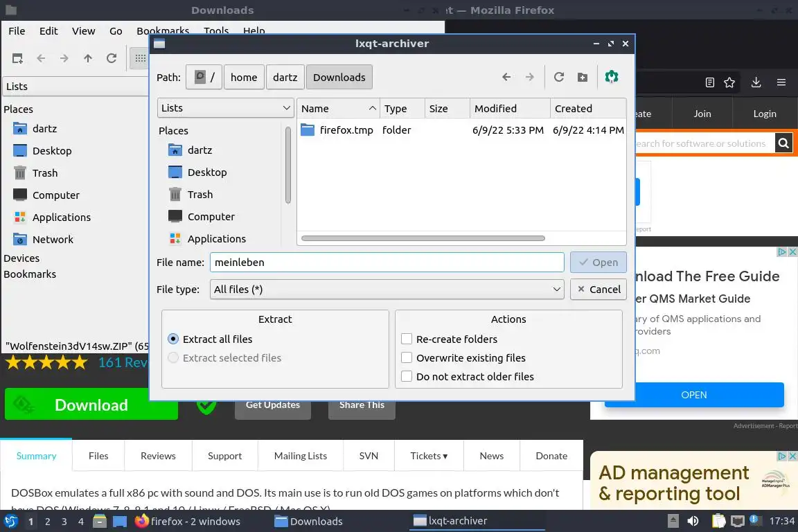Open the View menu in file manager
This screenshot has width=798, height=532.
tap(83, 31)
